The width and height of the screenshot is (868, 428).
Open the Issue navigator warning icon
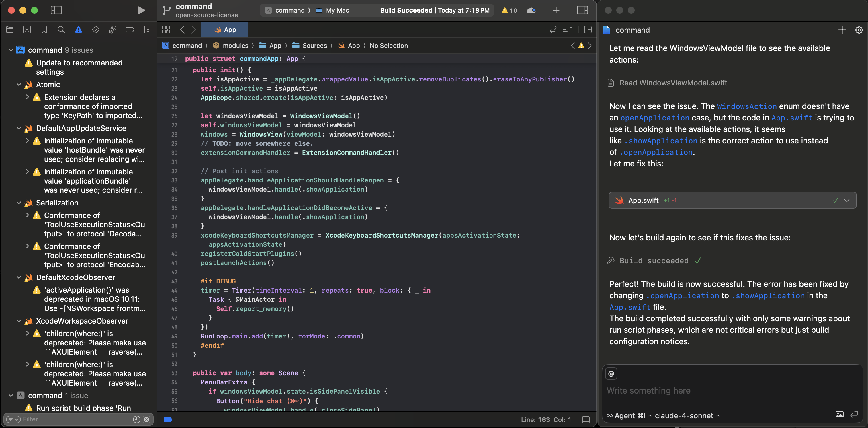[79, 30]
